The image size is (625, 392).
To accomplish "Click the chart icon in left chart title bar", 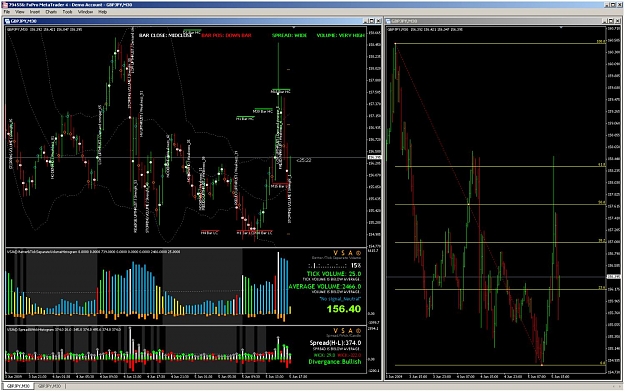I will tap(8, 21).
